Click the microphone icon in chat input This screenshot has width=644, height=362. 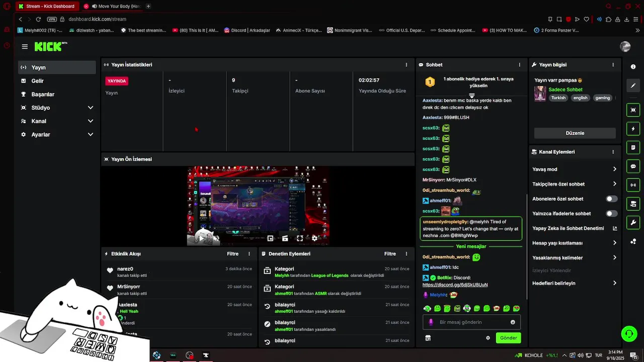click(431, 322)
